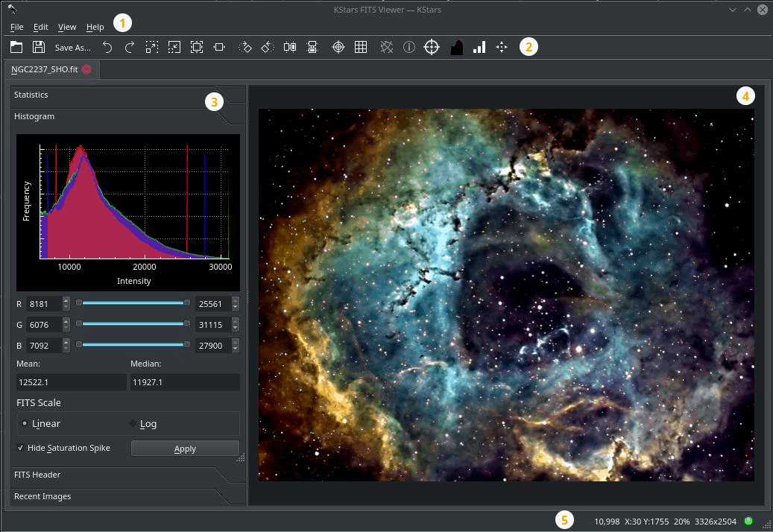
Task: Click the Apply button
Action: point(185,449)
